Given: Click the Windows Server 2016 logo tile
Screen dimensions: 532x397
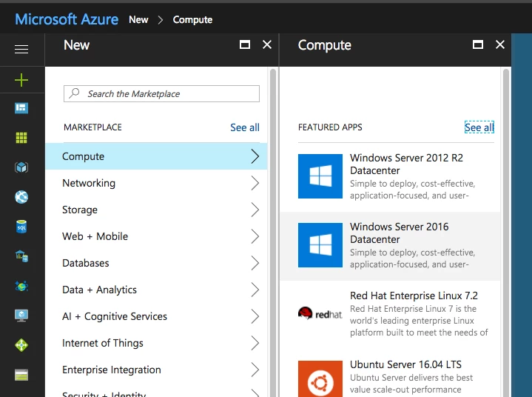Looking at the screenshot, I should click(x=320, y=245).
